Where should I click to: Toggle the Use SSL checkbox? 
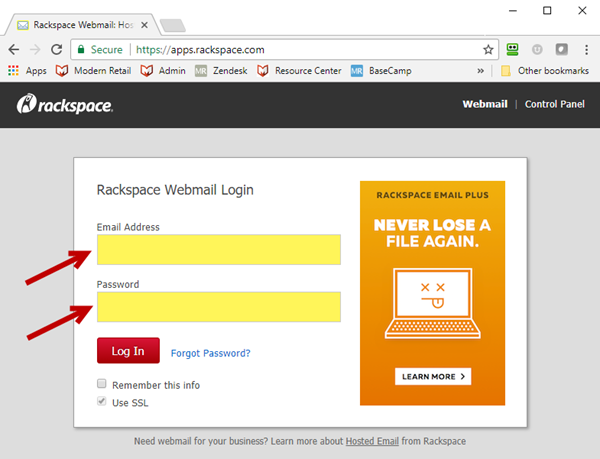coord(101,401)
